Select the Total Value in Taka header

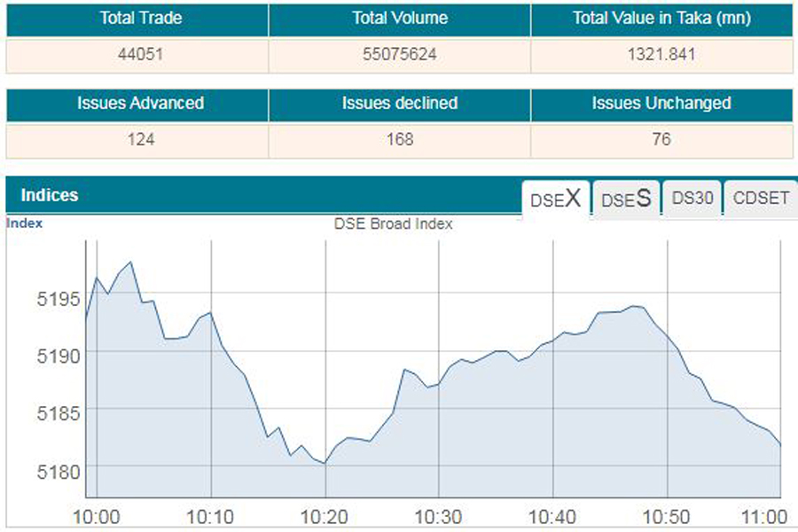tap(661, 18)
